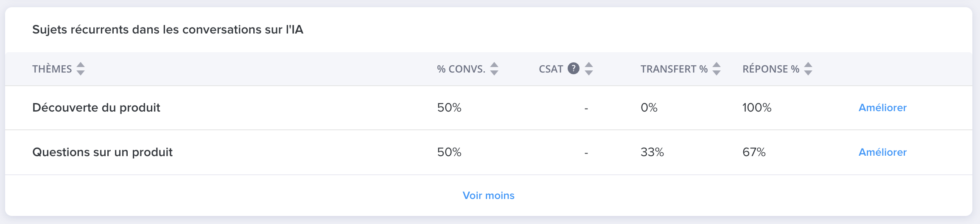Toggle the sort arrows beside TRANSFERT %
This screenshot has height=224, width=980.
tap(717, 69)
